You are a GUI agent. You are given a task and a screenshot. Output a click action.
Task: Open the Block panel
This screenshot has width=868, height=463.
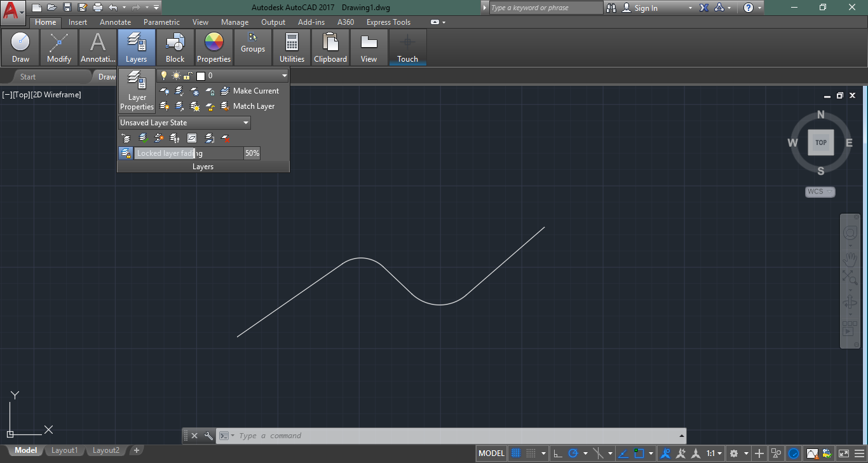point(175,48)
